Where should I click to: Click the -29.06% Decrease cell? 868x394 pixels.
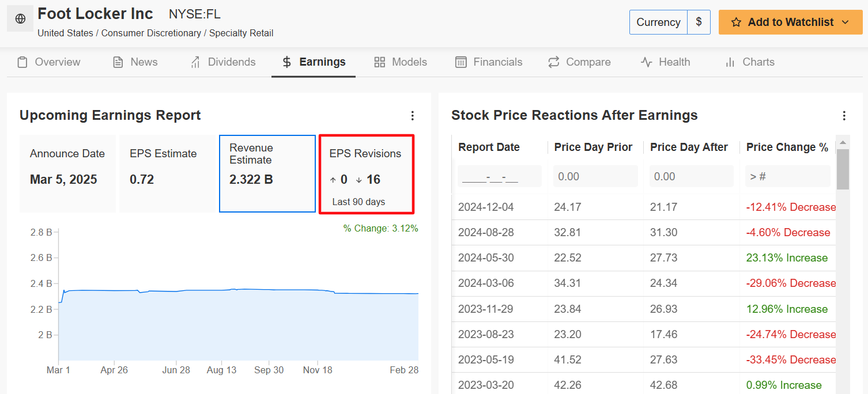click(791, 283)
